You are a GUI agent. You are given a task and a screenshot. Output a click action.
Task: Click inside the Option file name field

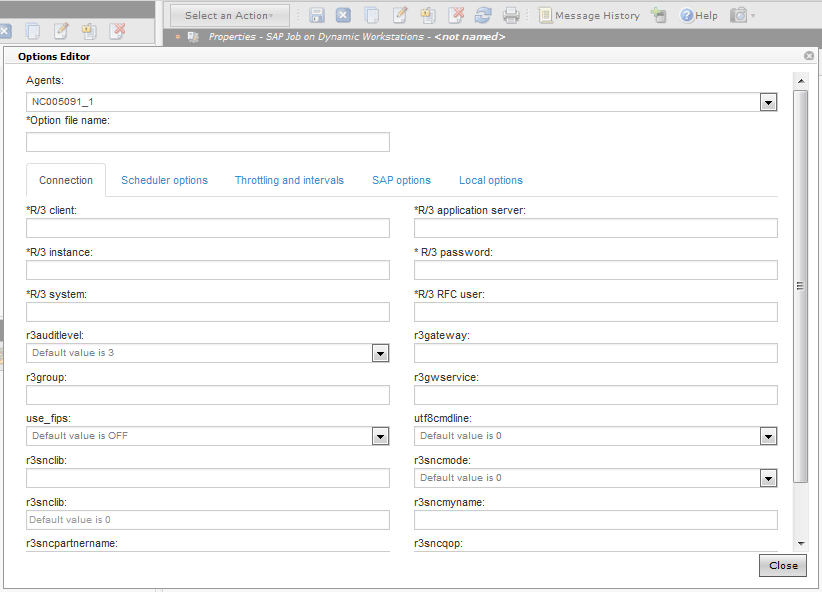pos(207,141)
